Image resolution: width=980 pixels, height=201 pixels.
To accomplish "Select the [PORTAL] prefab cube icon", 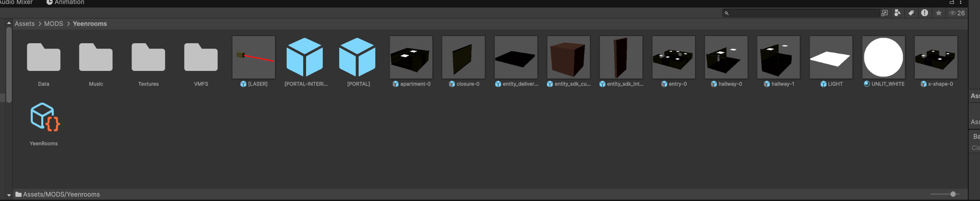I will click(x=357, y=57).
